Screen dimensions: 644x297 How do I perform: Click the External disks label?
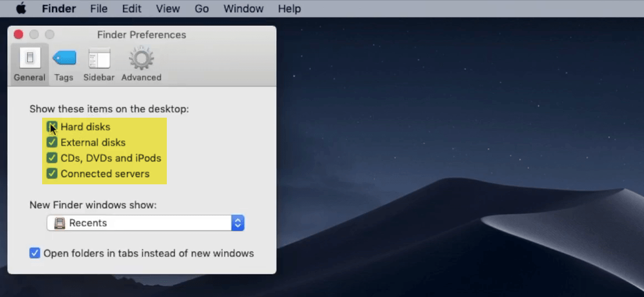(x=93, y=143)
